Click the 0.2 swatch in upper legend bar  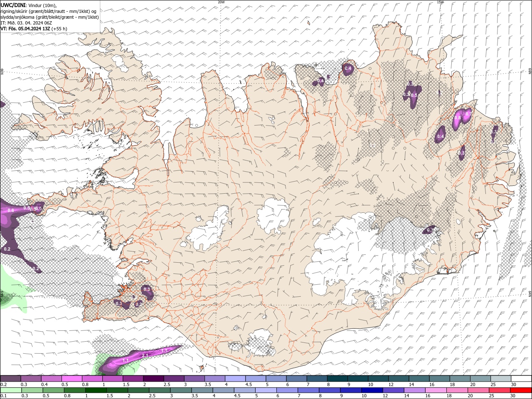[x=10, y=379]
